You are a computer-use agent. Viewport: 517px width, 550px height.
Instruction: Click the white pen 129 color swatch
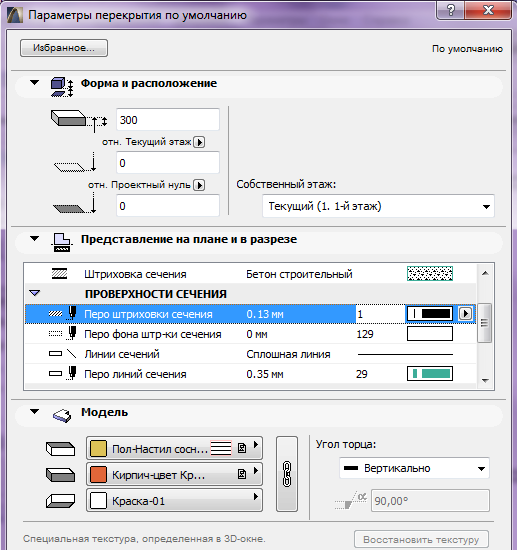point(430,334)
